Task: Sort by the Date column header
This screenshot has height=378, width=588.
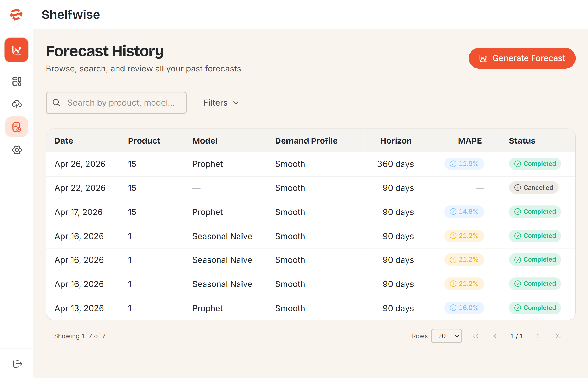Action: click(x=64, y=141)
